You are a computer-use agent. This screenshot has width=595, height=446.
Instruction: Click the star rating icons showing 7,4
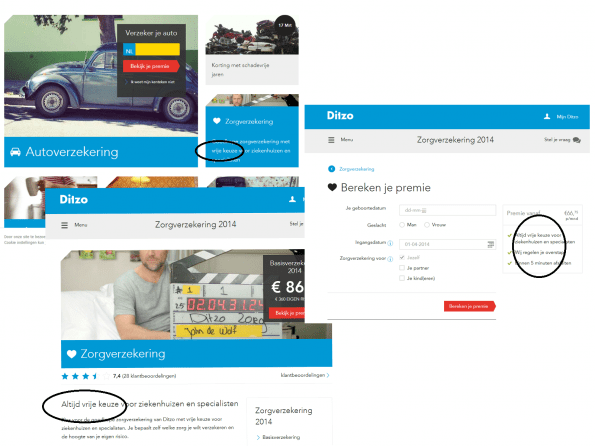(85, 376)
